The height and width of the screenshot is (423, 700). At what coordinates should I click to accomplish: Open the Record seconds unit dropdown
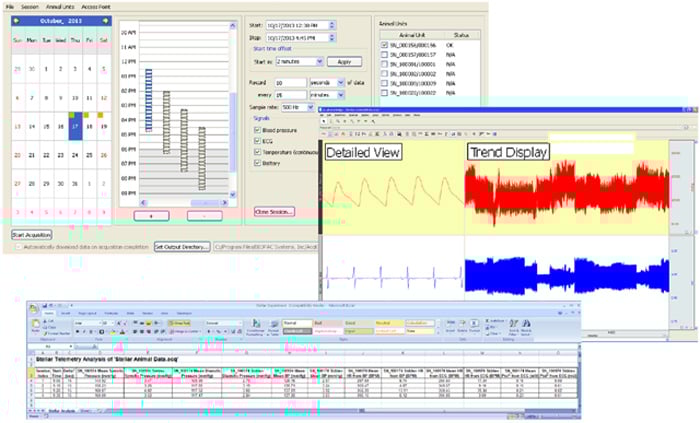click(341, 83)
